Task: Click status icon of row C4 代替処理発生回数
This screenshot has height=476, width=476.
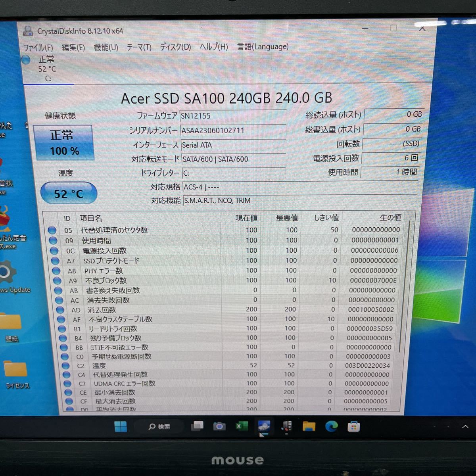Action: pos(66,375)
